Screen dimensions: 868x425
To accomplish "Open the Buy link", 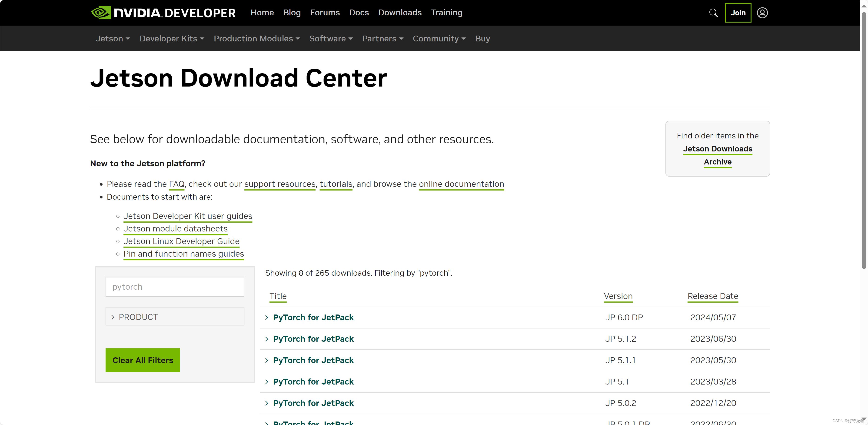I will pos(482,38).
